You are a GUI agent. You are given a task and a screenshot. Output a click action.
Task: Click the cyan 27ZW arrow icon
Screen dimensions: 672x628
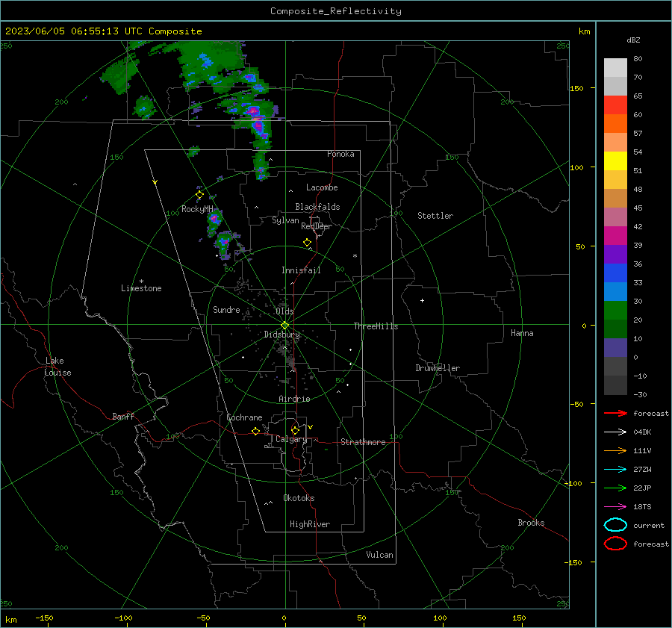(615, 470)
